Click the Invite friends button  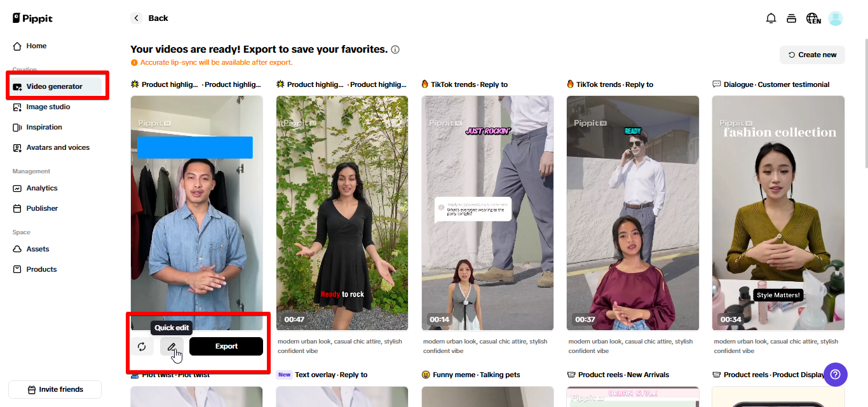point(55,389)
